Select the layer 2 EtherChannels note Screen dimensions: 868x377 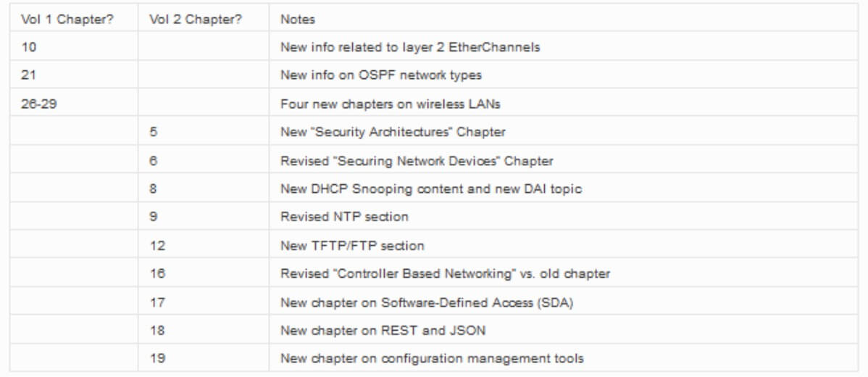click(x=409, y=47)
